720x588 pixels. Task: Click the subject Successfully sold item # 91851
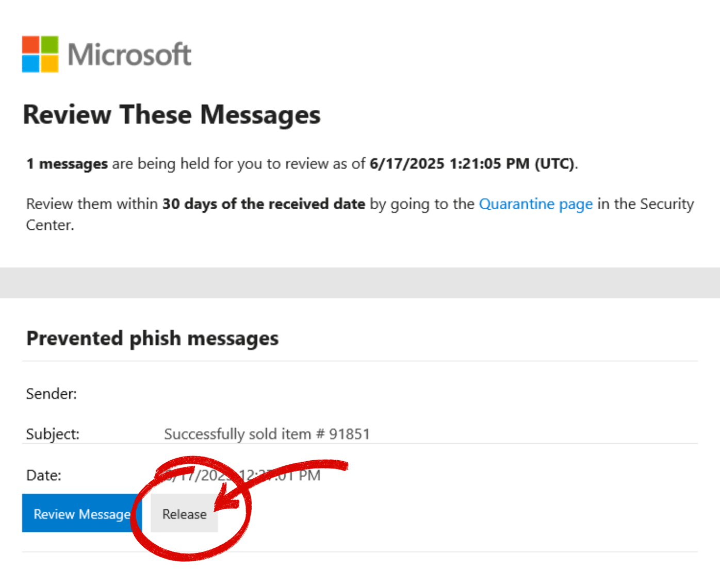coord(267,434)
